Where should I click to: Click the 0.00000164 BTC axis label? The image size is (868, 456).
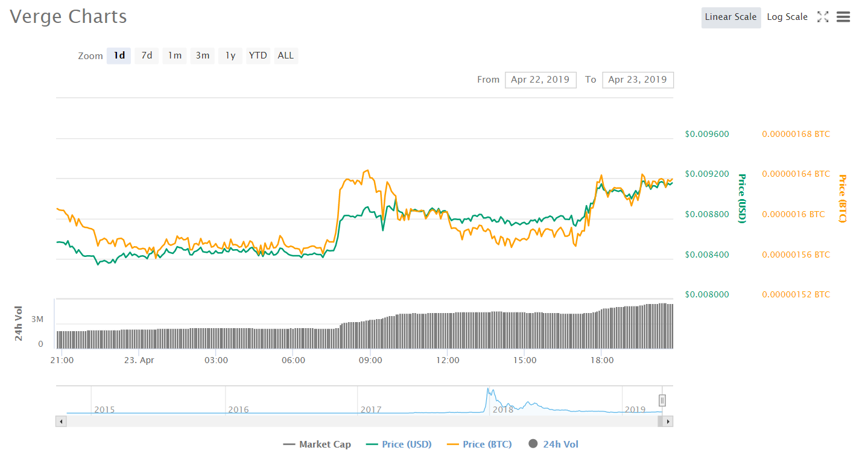796,174
